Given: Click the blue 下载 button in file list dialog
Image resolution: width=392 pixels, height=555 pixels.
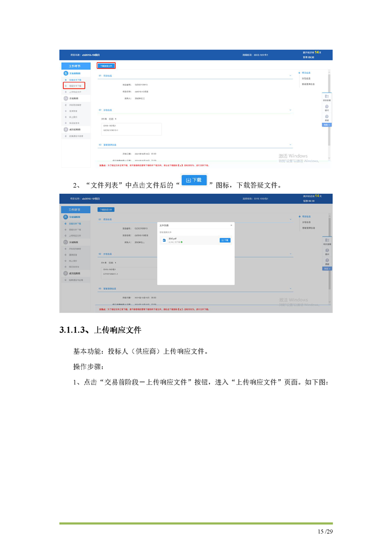Looking at the screenshot, I should tap(225, 240).
